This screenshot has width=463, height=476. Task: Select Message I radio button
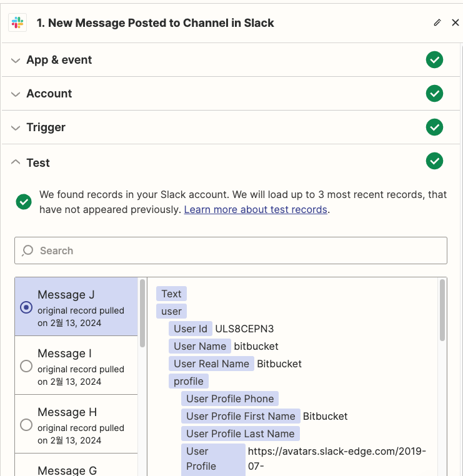[x=26, y=366]
